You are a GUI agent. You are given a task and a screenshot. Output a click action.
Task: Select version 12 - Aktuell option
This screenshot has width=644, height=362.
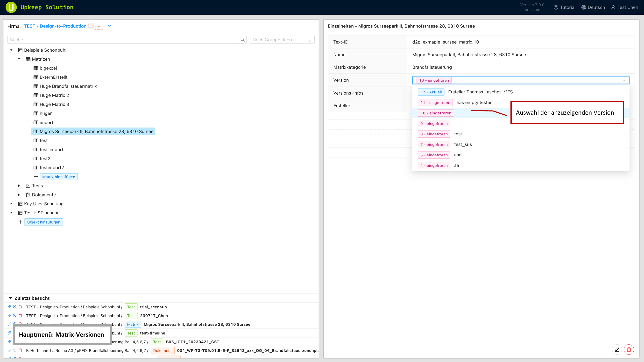point(431,92)
